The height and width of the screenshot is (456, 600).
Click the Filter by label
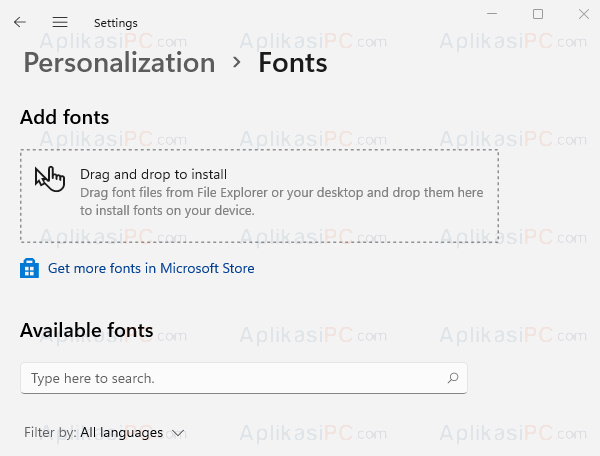(x=51, y=433)
